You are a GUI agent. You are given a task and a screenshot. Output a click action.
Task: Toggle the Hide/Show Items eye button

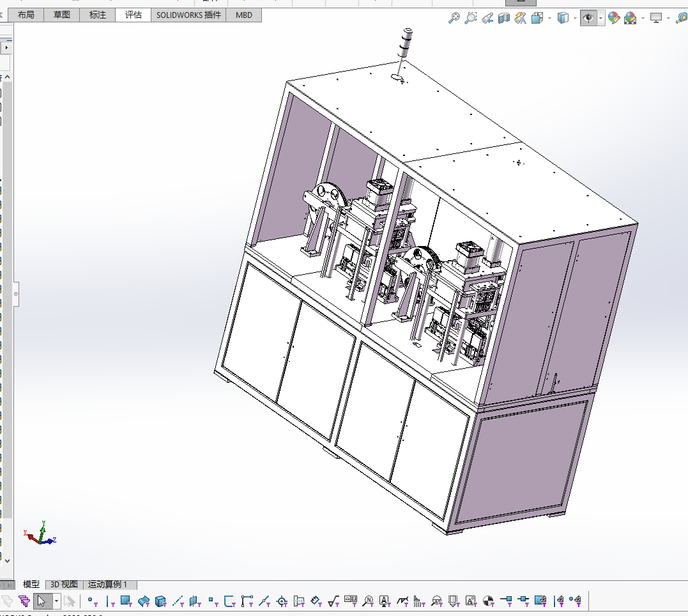(x=588, y=18)
